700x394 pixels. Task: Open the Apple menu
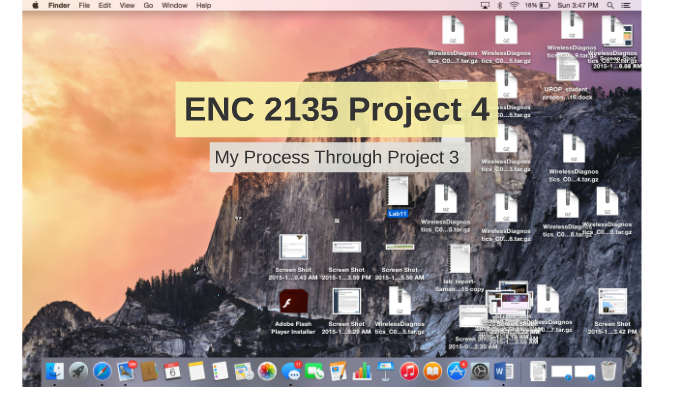[35, 5]
